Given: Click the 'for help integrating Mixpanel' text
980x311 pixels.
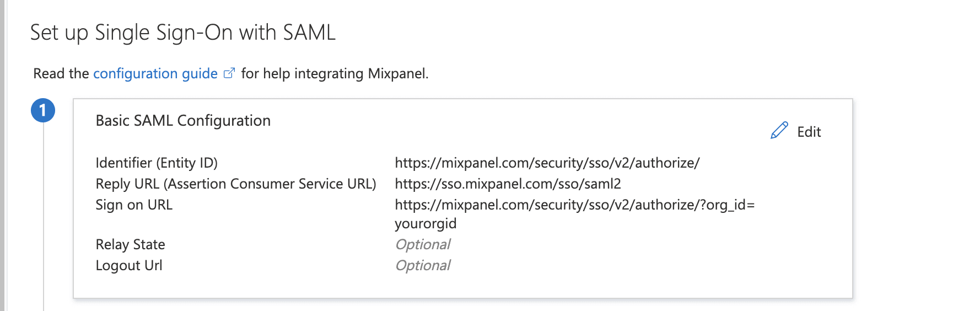Looking at the screenshot, I should point(335,73).
